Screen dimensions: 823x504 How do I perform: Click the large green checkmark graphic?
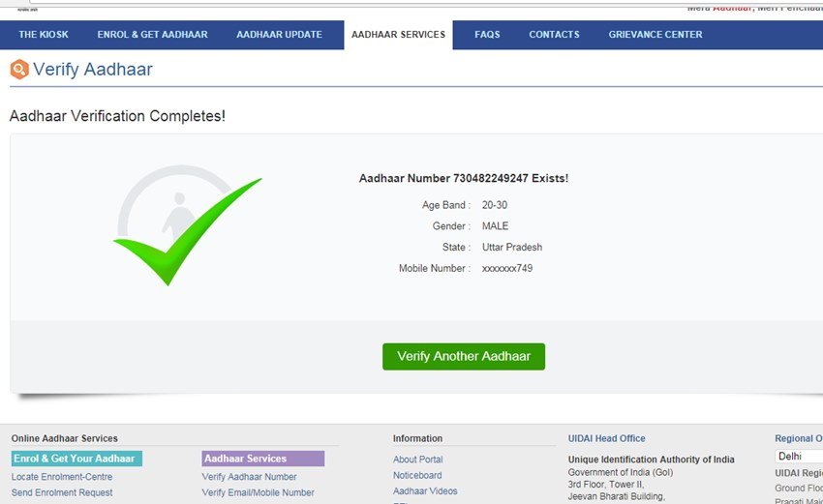coord(186,230)
